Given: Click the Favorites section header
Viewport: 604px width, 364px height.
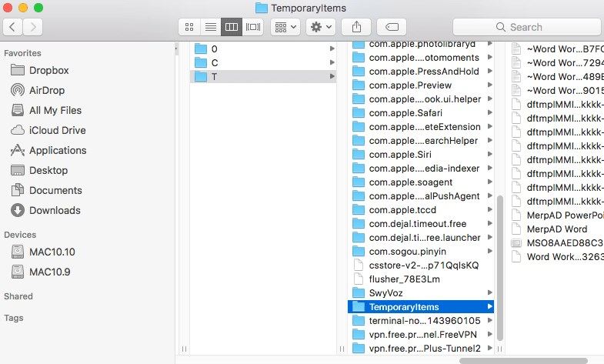Looking at the screenshot, I should tap(23, 53).
